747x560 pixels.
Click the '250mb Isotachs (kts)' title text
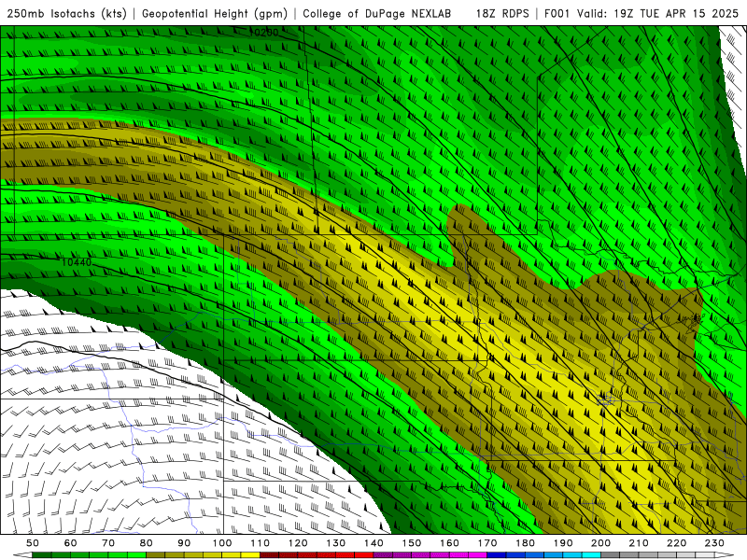click(x=67, y=14)
